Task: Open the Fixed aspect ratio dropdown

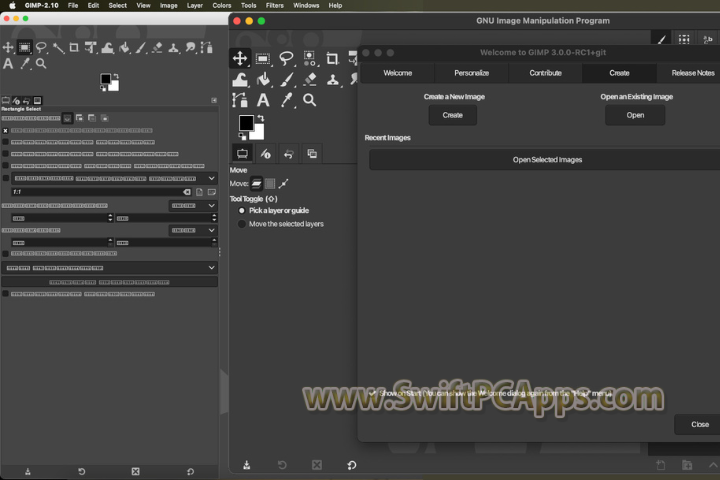Action: 114,178
